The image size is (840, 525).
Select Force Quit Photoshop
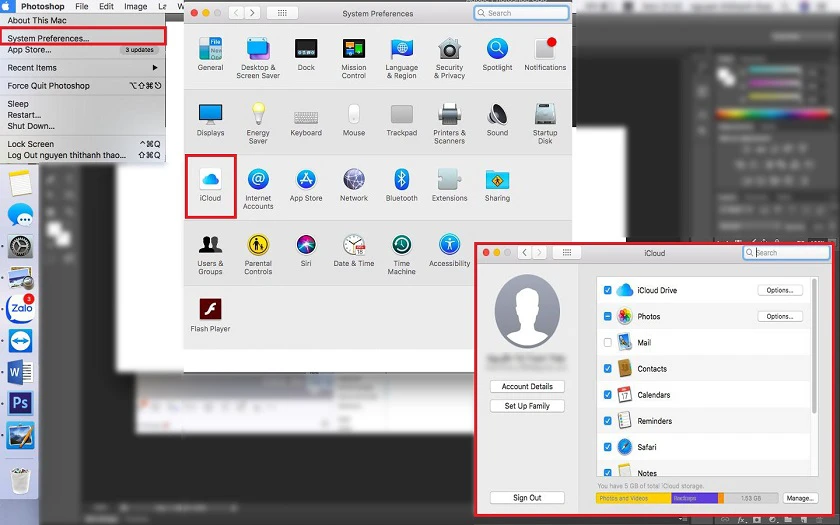click(82, 86)
